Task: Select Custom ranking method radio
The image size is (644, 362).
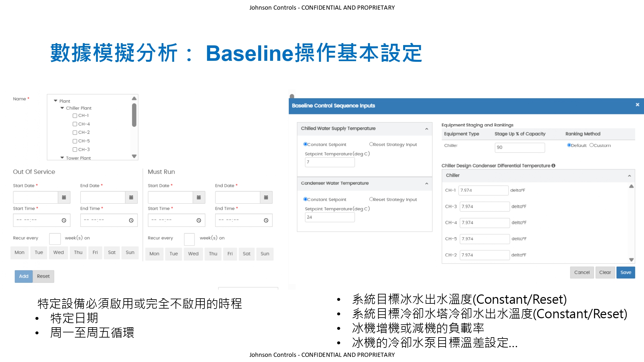Action: 591,145
